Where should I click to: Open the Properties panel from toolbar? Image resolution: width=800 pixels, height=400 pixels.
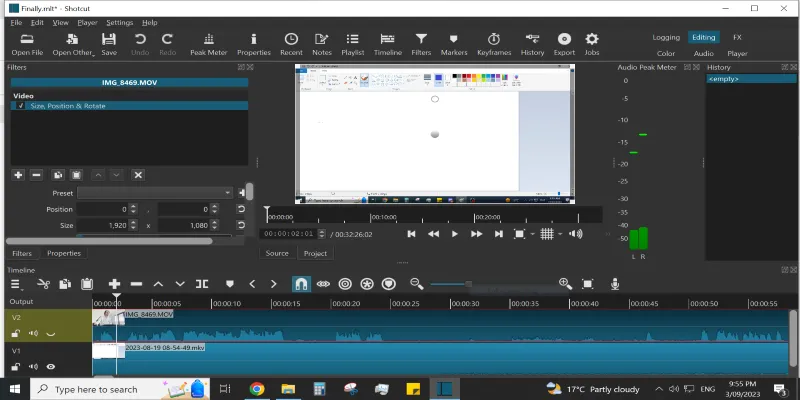(254, 44)
